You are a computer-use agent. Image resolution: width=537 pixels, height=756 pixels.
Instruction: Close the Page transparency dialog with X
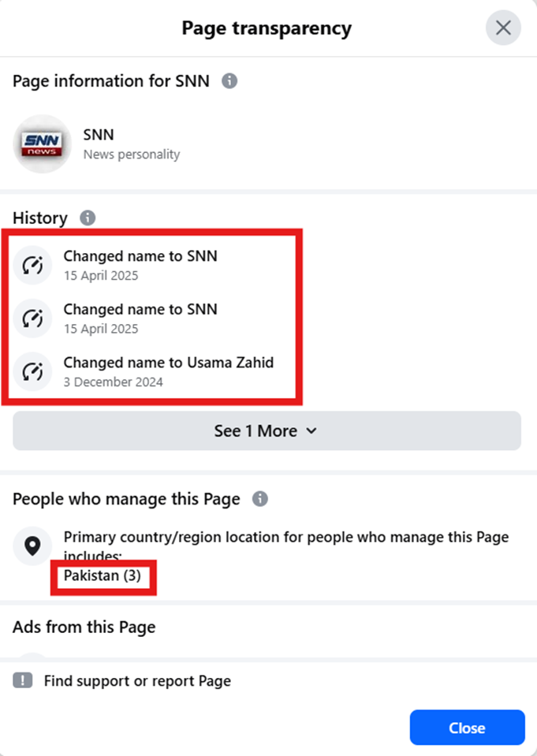tap(503, 28)
